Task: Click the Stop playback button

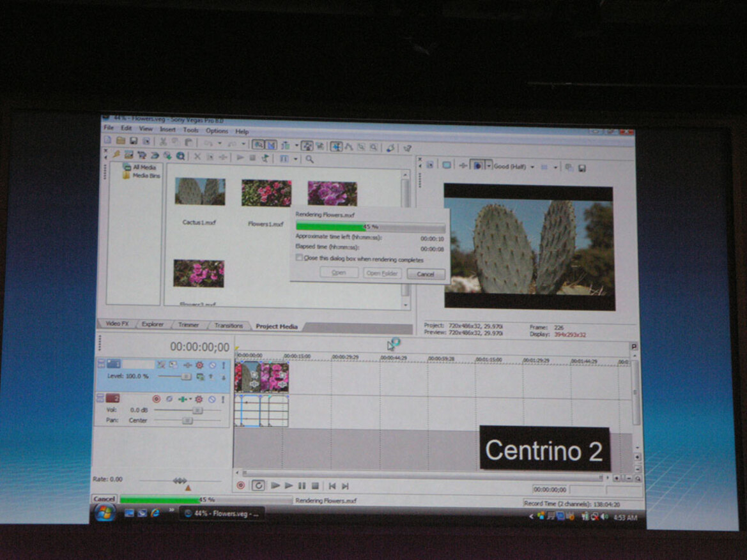Action: point(315,486)
